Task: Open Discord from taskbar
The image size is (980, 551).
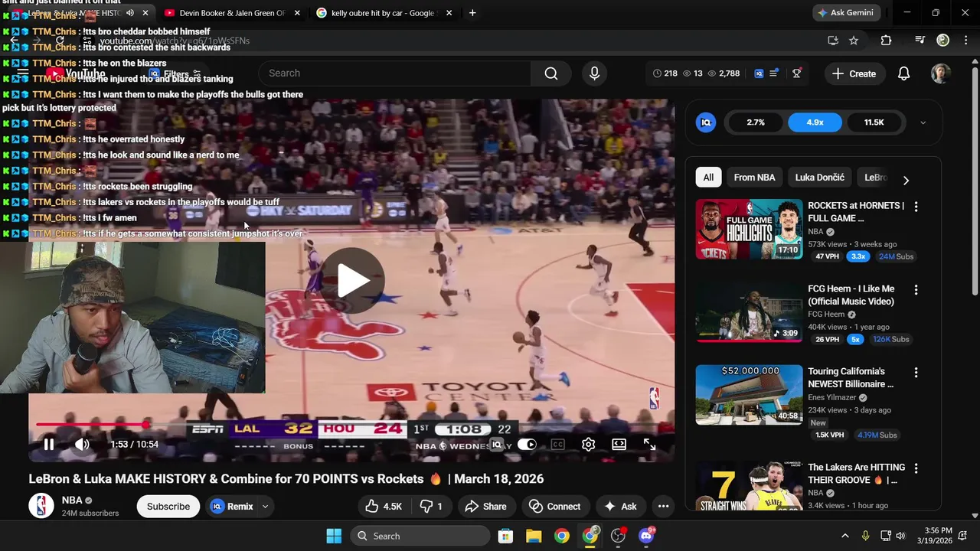Action: pyautogui.click(x=646, y=536)
